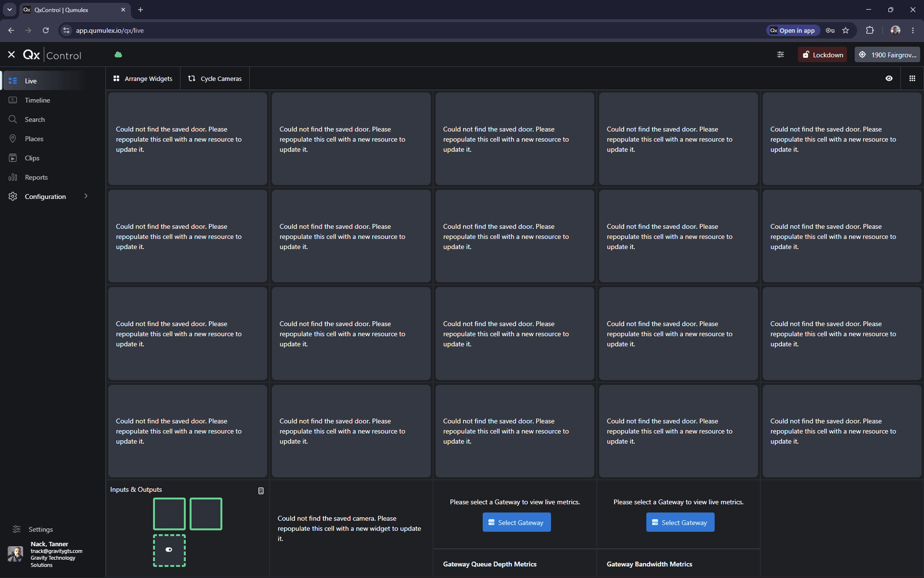Click Gateway Queue Depth Metrics heading
Screen dimensions: 924x578
click(x=489, y=564)
